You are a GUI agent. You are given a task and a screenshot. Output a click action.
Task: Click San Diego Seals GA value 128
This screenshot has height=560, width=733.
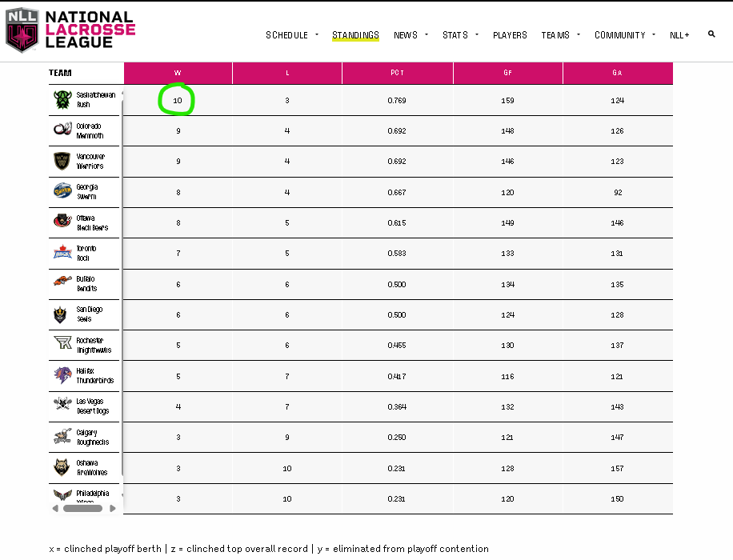[618, 315]
